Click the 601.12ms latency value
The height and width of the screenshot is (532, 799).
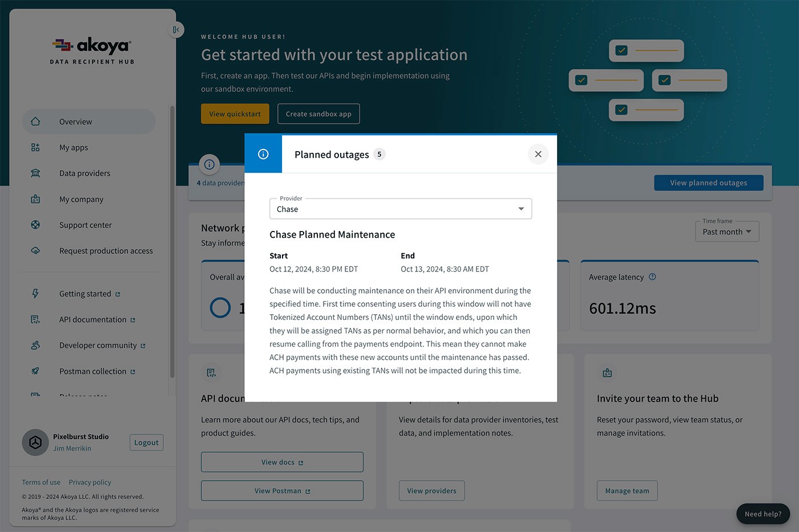[623, 308]
